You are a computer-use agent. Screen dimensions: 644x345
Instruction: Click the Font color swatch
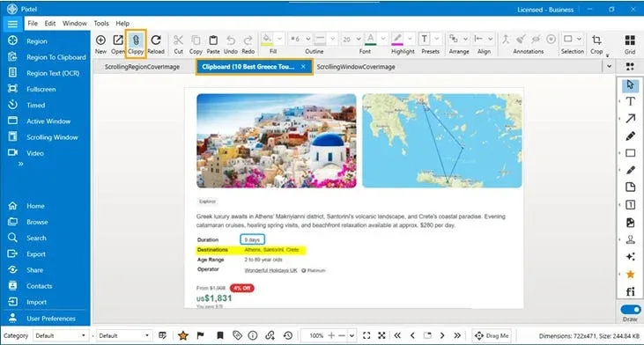click(x=371, y=40)
